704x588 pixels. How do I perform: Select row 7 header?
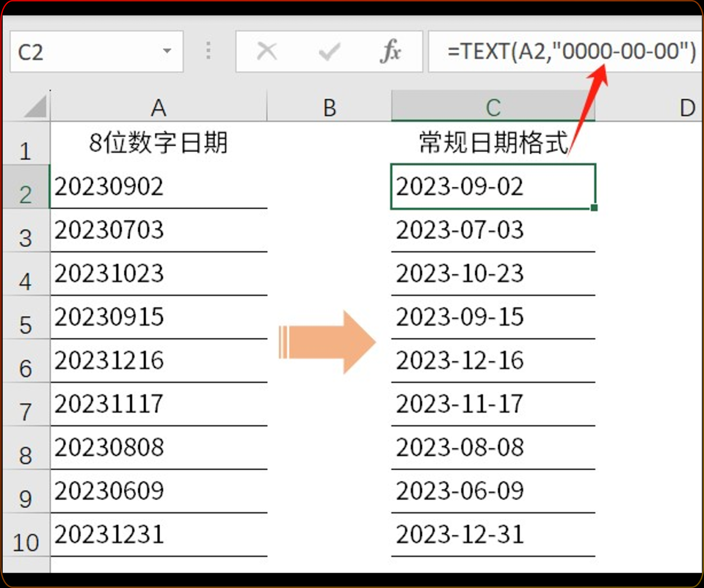(25, 404)
